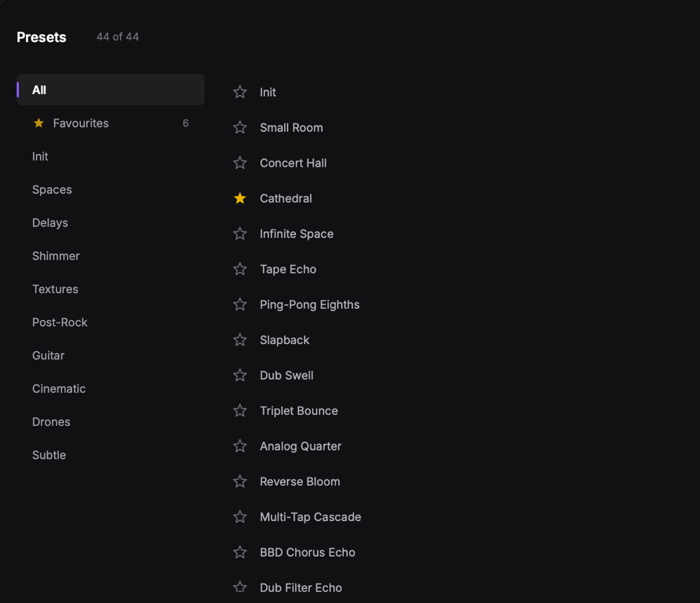This screenshot has height=603, width=700.
Task: Open the Favourites category
Action: (111, 123)
